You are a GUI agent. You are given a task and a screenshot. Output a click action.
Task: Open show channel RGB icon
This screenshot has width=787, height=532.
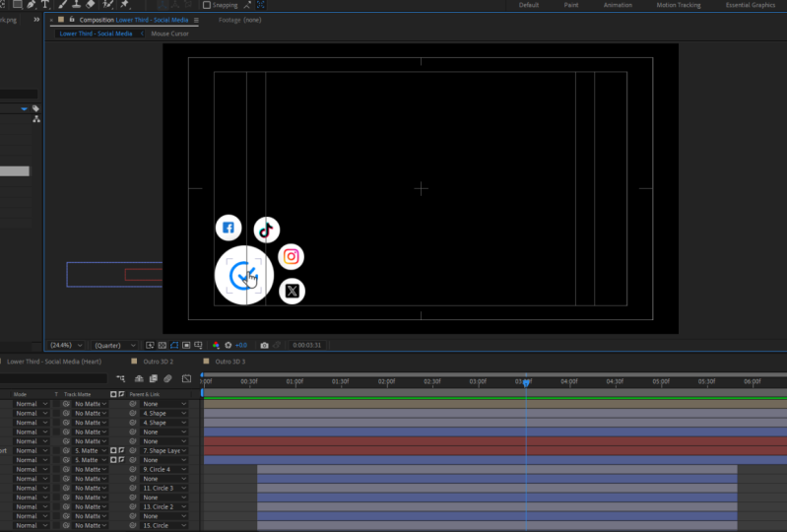pyautogui.click(x=216, y=345)
